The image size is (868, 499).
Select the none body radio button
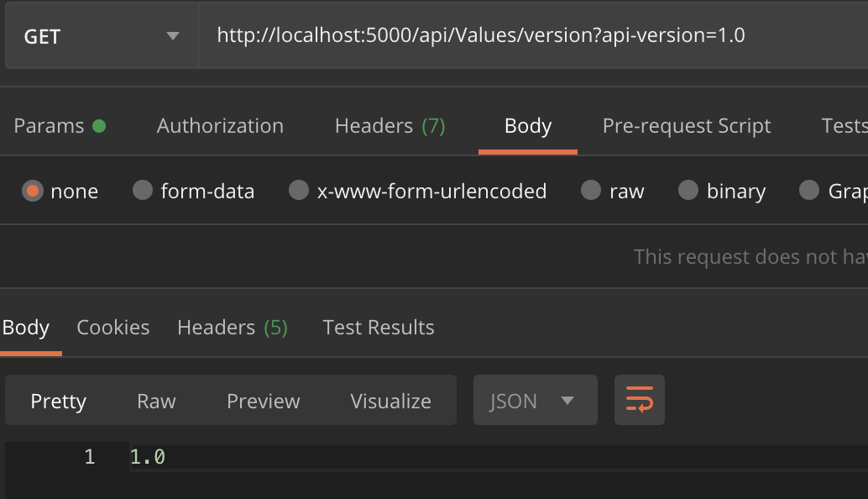(33, 191)
